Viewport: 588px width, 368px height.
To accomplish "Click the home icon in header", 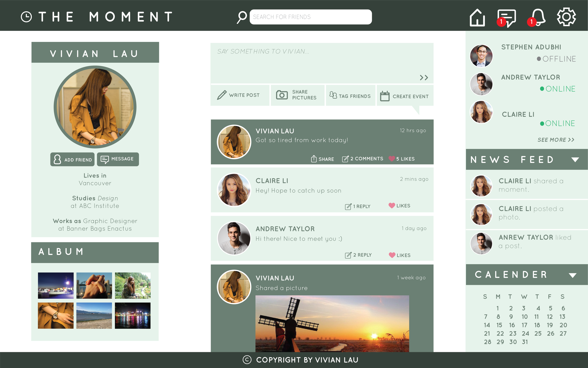I will pyautogui.click(x=477, y=17).
